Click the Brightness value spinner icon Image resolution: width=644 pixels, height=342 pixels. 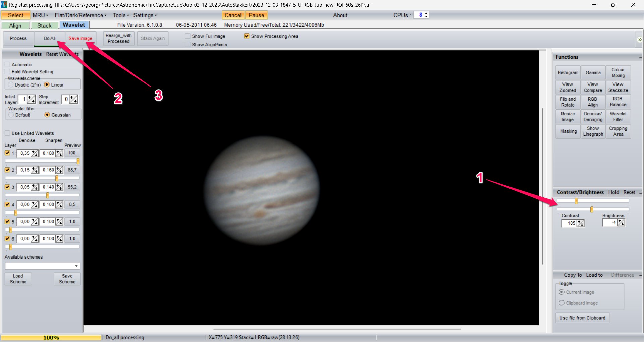tap(621, 223)
